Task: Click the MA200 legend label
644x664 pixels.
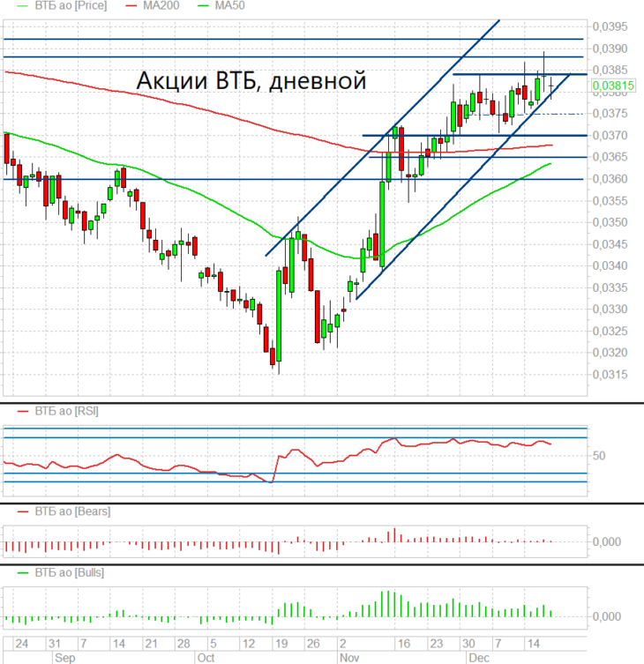Action: (x=161, y=5)
